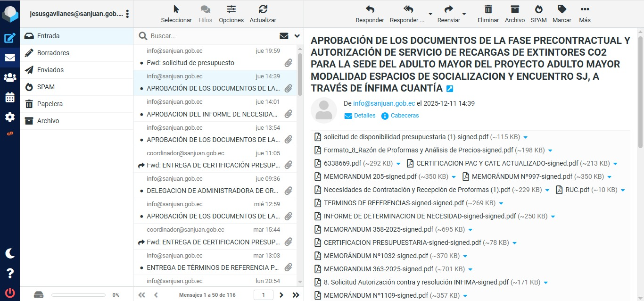Viewport: 644px width, 301px height.
Task: Click the Responder reply button
Action: (x=370, y=14)
